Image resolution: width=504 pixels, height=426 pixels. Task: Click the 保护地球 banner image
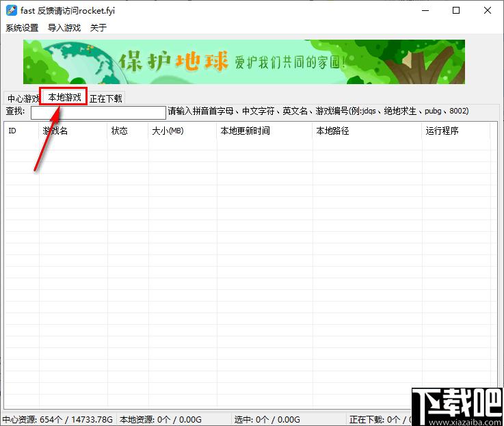244,62
